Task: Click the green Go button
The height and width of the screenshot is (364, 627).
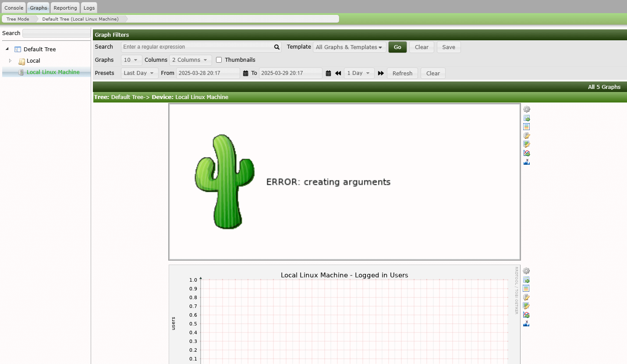Action: pos(397,47)
